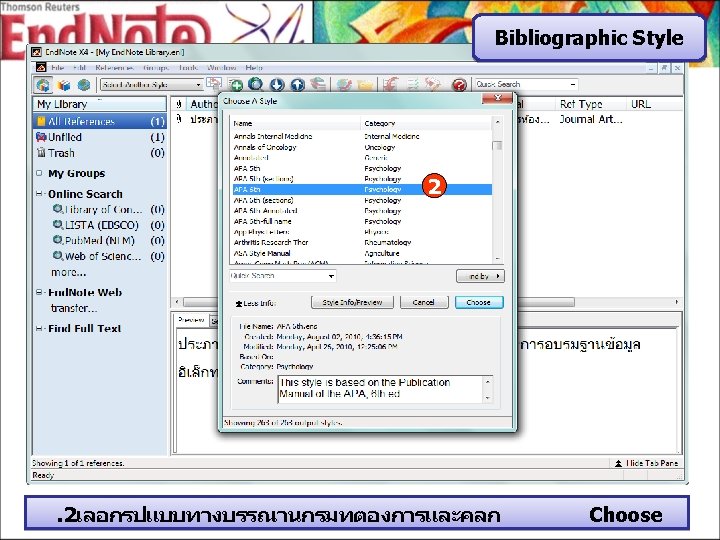Click Ref Type column header
This screenshot has height=540, width=720.
point(590,104)
